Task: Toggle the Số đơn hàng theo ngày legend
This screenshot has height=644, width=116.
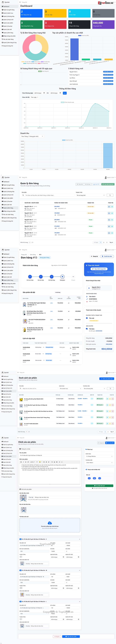Action: [x=67, y=102]
